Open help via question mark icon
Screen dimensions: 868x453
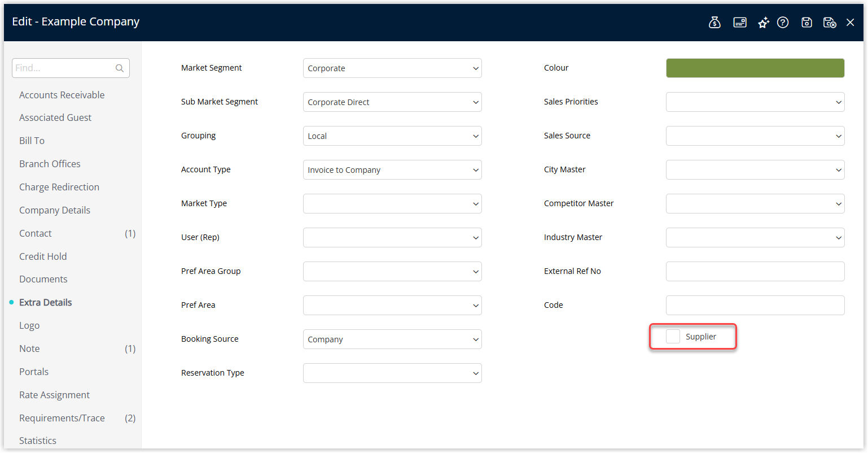click(x=783, y=23)
